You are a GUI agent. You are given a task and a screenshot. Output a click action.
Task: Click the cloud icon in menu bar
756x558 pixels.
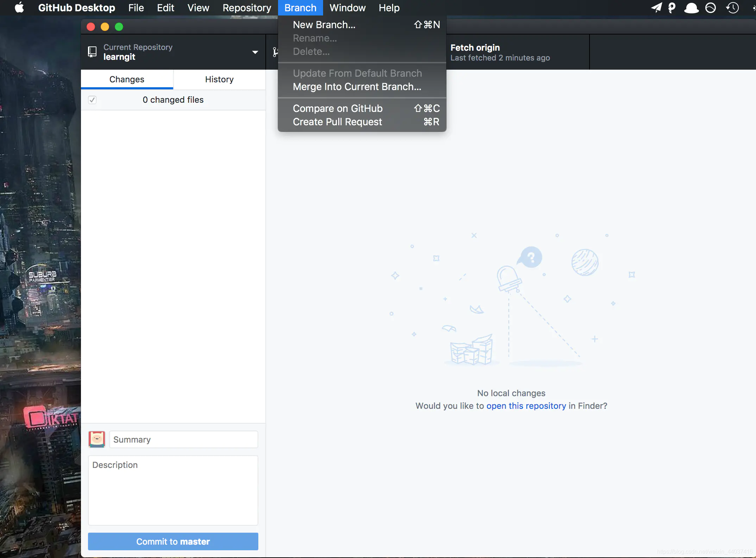[x=691, y=7]
